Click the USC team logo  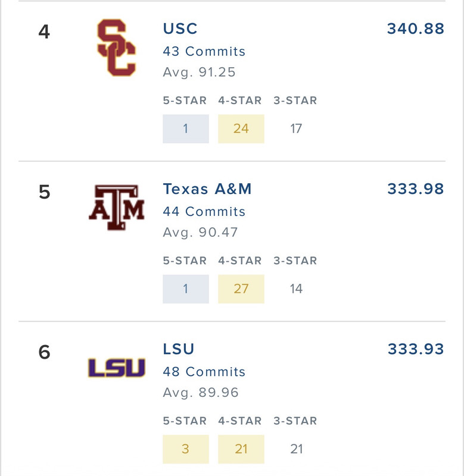click(117, 48)
